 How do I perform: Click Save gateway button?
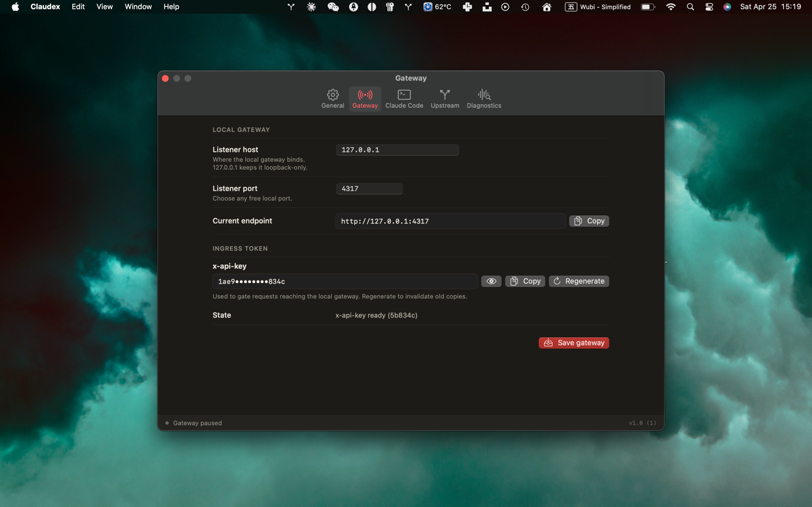[574, 343]
